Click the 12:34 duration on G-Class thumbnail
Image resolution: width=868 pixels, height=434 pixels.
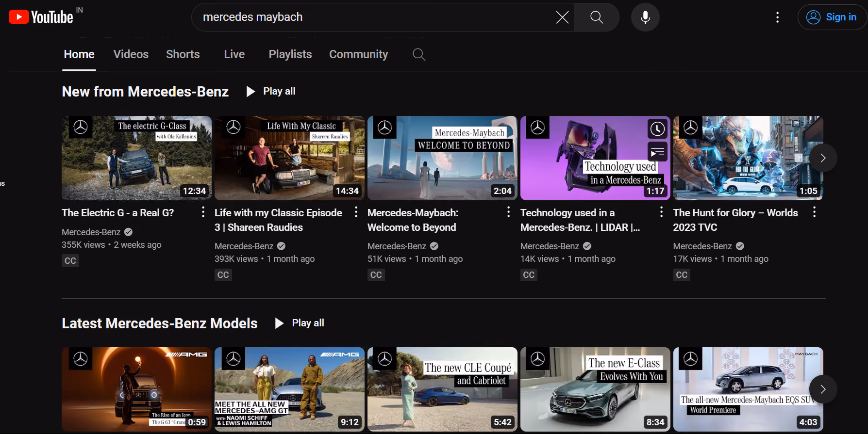[x=194, y=191]
